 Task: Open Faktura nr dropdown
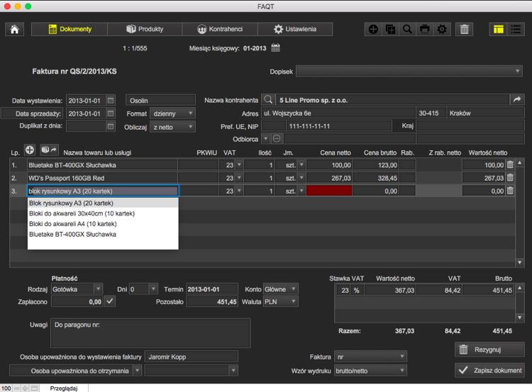[x=370, y=357]
